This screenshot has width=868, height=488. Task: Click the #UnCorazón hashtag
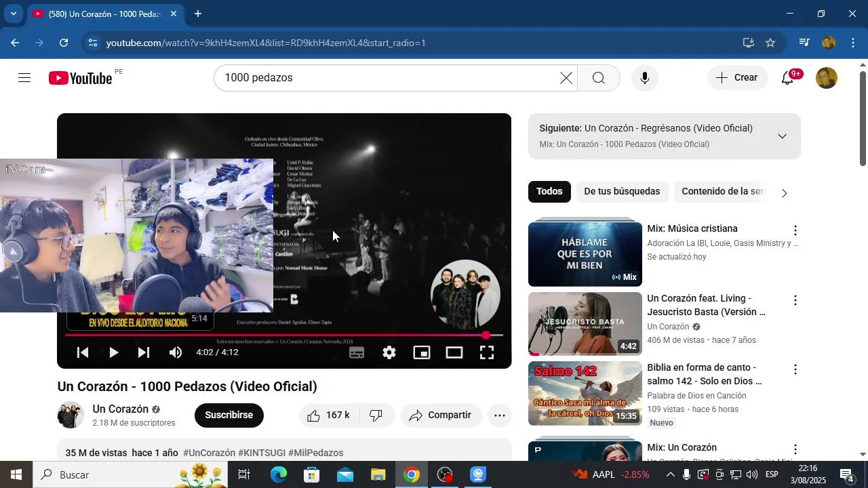(x=210, y=453)
